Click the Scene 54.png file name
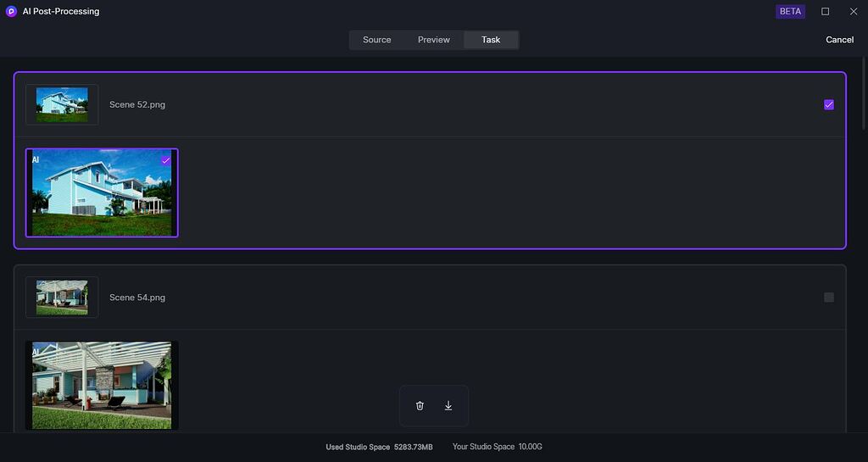Viewport: 868px width, 462px height. (x=137, y=298)
